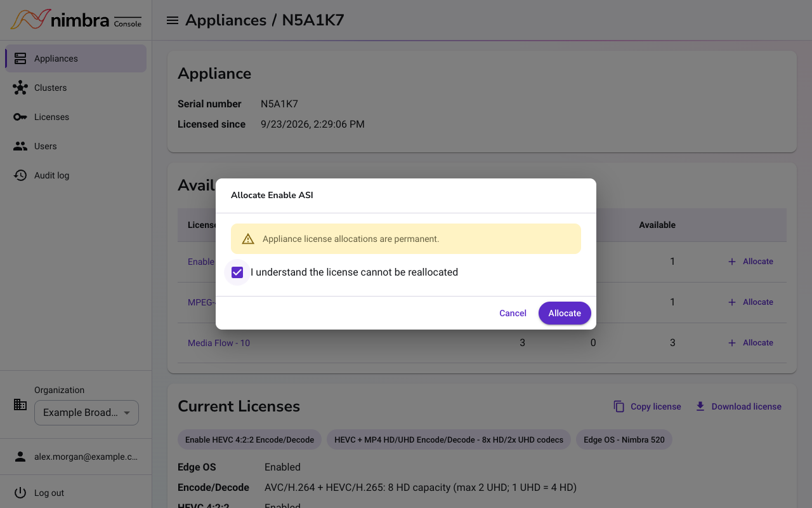The height and width of the screenshot is (508, 812).
Task: Click the account person icon
Action: tap(20, 457)
